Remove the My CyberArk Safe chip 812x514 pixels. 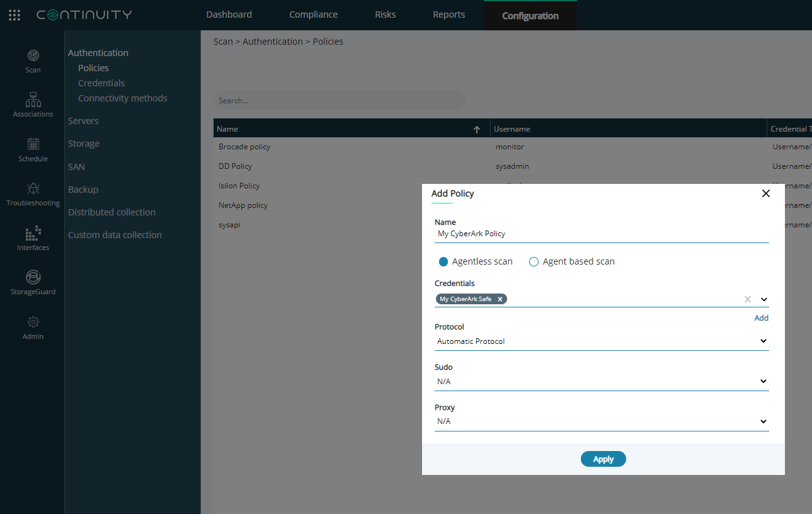pyautogui.click(x=500, y=299)
